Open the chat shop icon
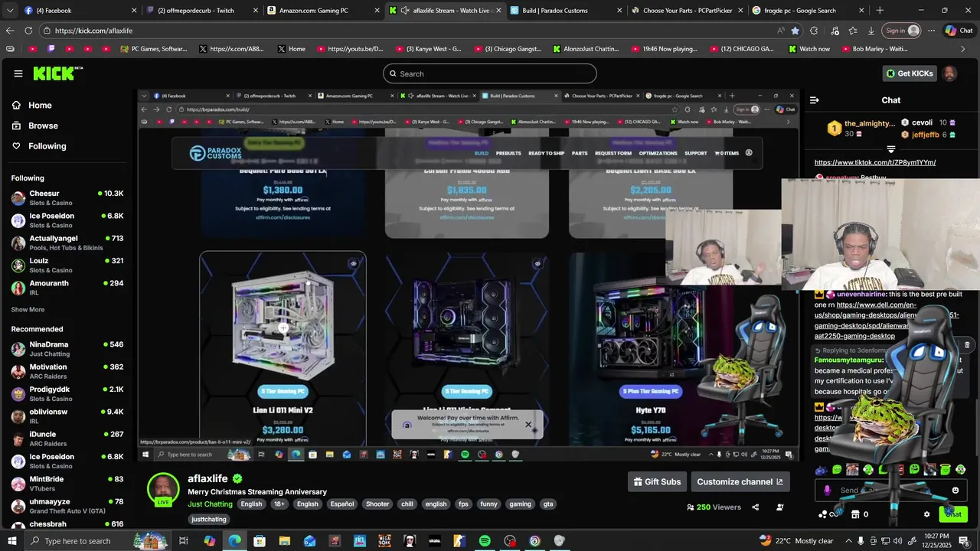 pyautogui.click(x=855, y=514)
